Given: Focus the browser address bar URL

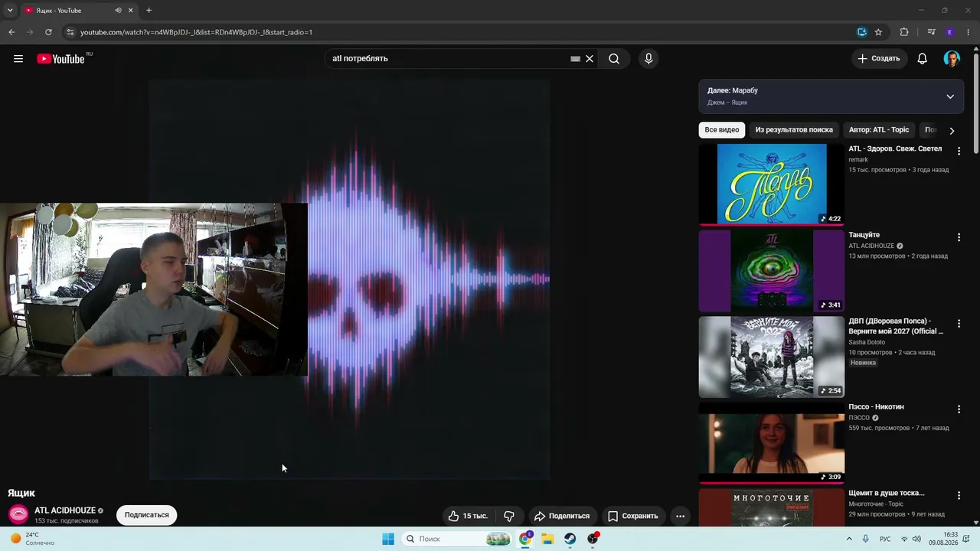Looking at the screenshot, I should (x=196, y=32).
